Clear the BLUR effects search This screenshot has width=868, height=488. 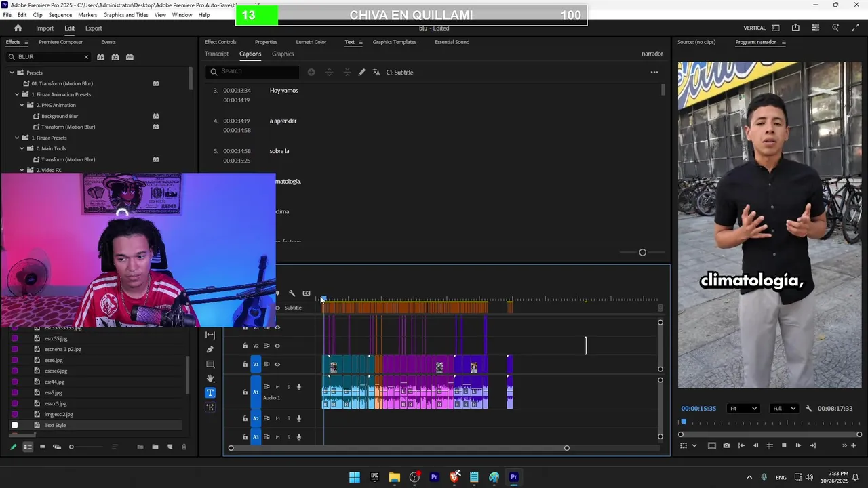86,57
